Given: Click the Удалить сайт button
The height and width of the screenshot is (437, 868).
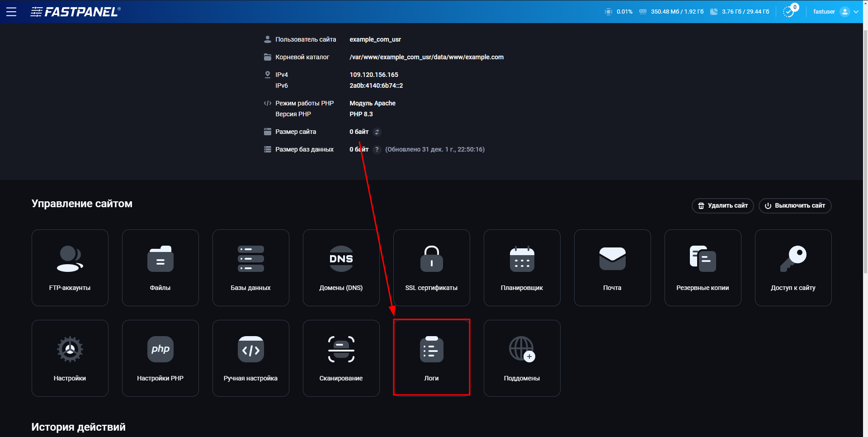Looking at the screenshot, I should point(722,206).
